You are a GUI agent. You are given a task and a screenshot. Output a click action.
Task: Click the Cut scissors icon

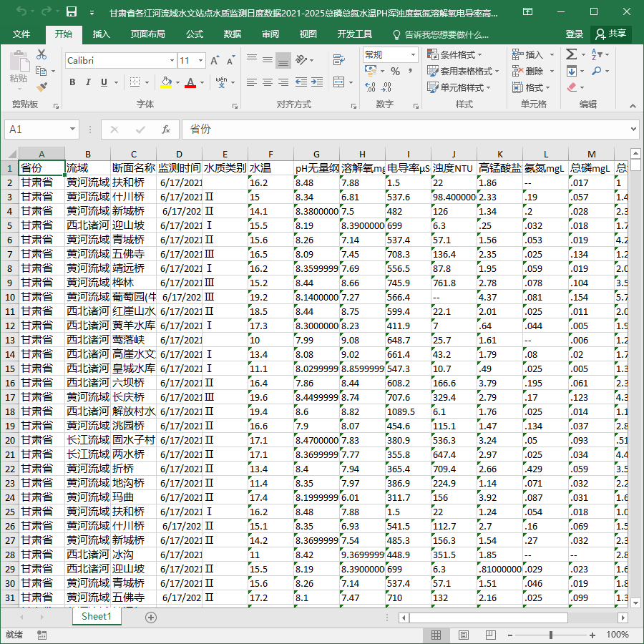tap(42, 54)
